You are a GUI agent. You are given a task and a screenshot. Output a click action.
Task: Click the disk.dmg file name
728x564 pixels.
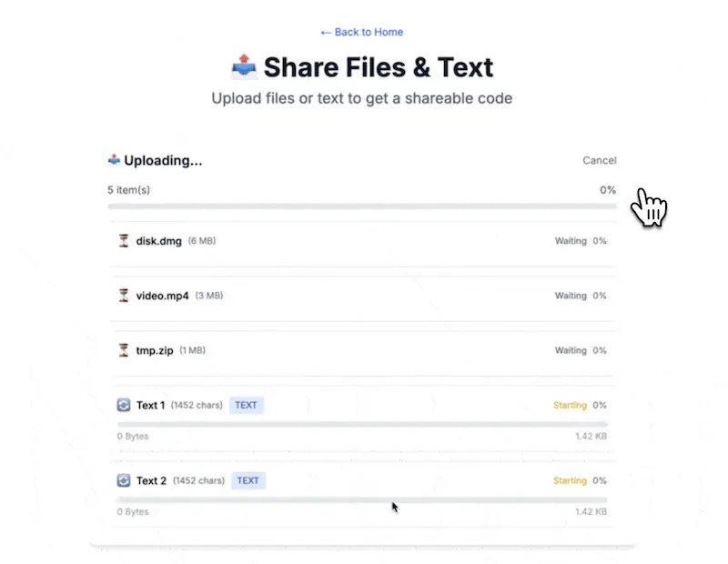(158, 241)
